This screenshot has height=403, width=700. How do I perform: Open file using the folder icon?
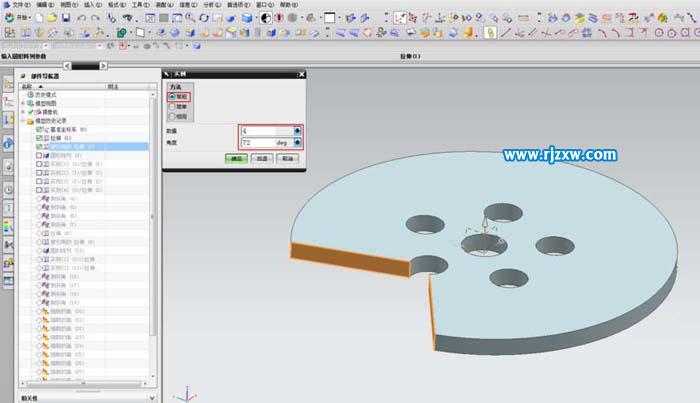tap(54, 18)
